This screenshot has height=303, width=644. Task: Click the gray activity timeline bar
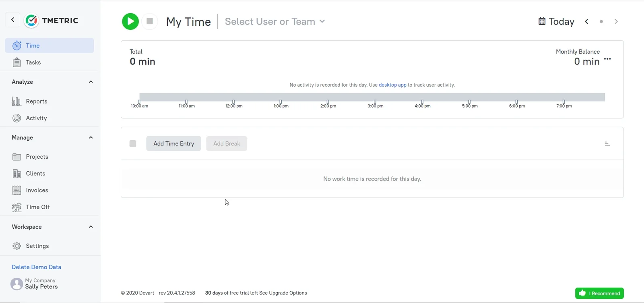click(372, 97)
